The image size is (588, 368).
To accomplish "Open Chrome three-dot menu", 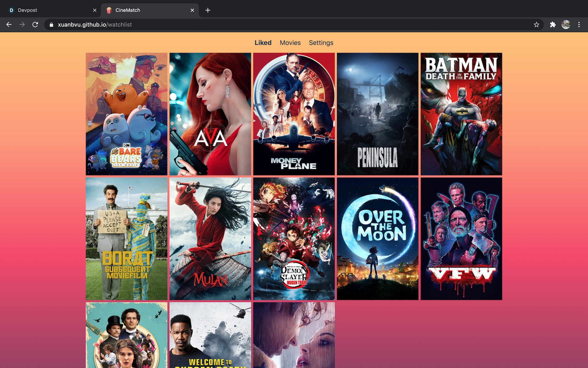I will click(579, 25).
